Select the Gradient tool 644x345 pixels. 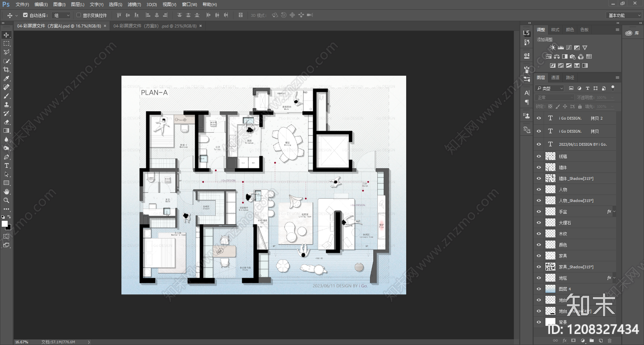click(x=6, y=131)
